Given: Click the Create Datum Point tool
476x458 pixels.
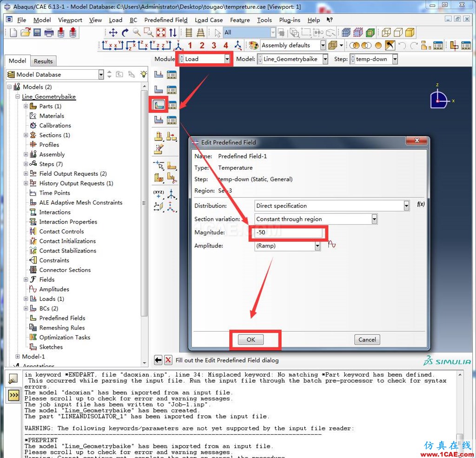Looking at the screenshot, I should click(x=159, y=193).
